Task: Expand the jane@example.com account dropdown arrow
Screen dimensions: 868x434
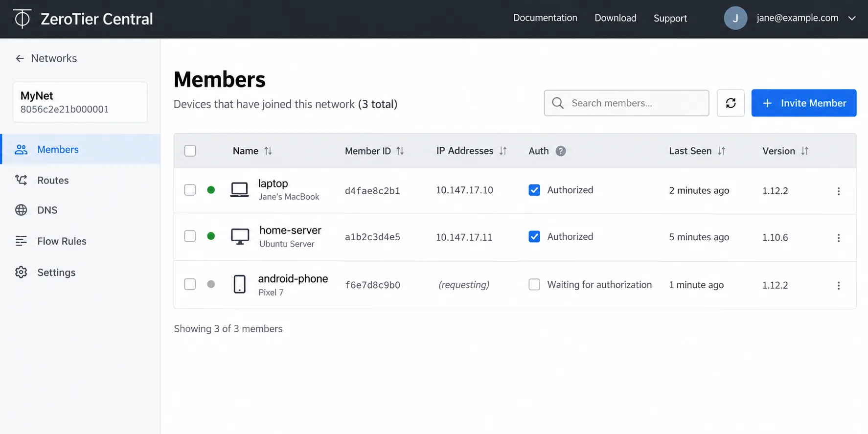Action: (x=852, y=18)
